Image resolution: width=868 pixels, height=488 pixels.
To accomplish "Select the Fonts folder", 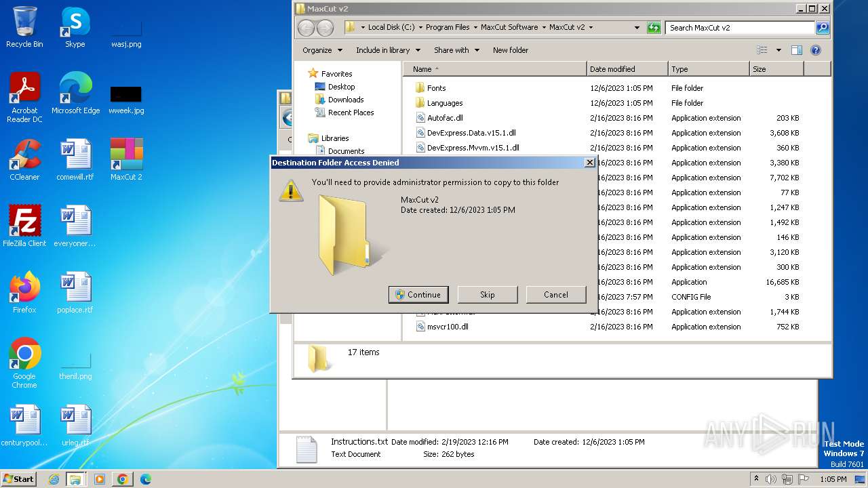I will pos(437,88).
